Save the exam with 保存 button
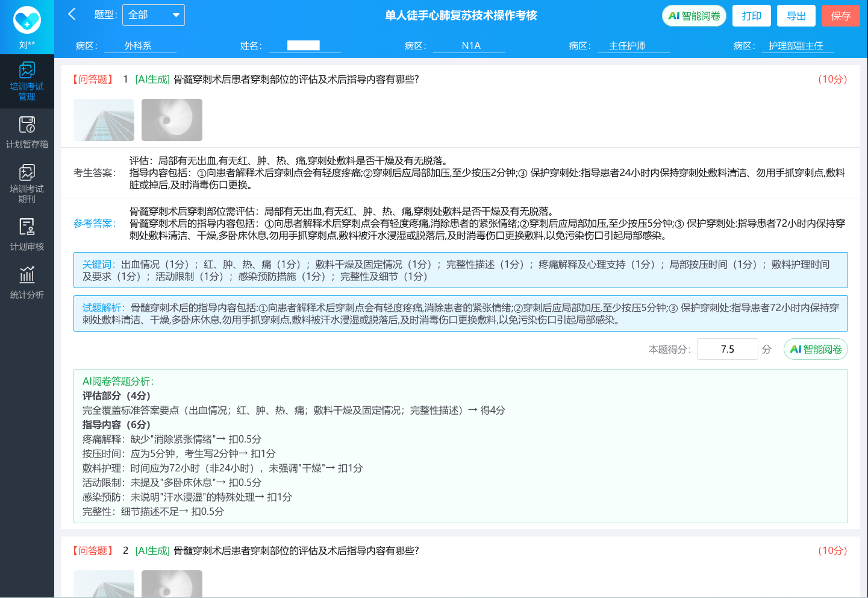Image resolution: width=868 pixels, height=598 pixels. [x=840, y=16]
